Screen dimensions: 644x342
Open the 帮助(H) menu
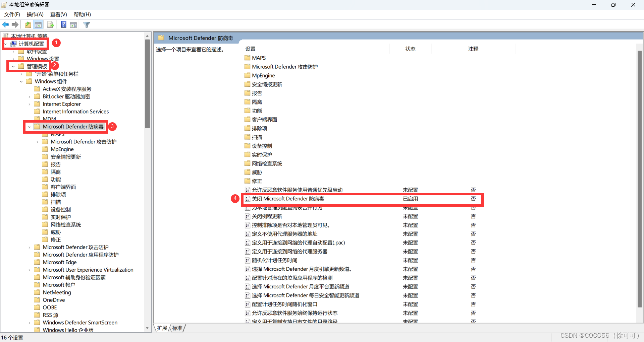tap(82, 14)
